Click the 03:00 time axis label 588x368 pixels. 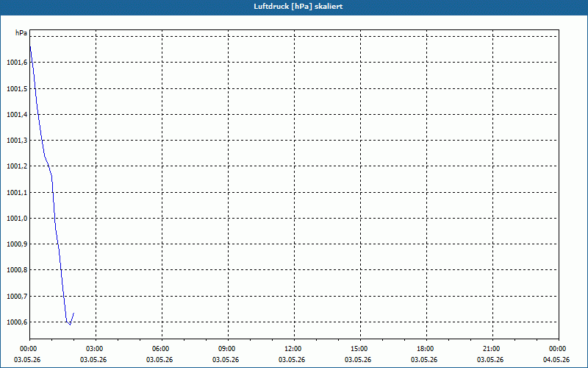[96, 349]
